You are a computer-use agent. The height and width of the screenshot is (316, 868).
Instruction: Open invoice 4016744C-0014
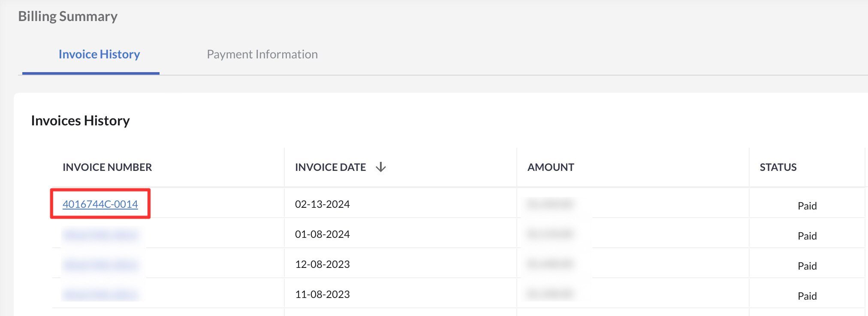point(100,204)
